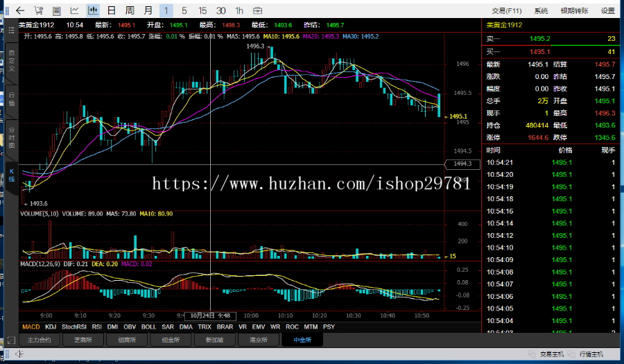Switch to the TRIX indicator
Viewport: 624px width, 364px height.
[205, 327]
